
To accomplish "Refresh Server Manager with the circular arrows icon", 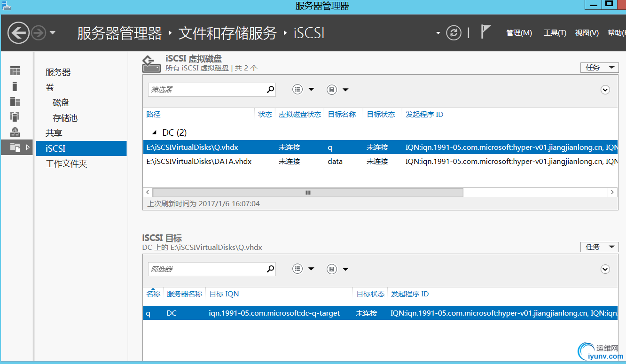I will pos(454,33).
